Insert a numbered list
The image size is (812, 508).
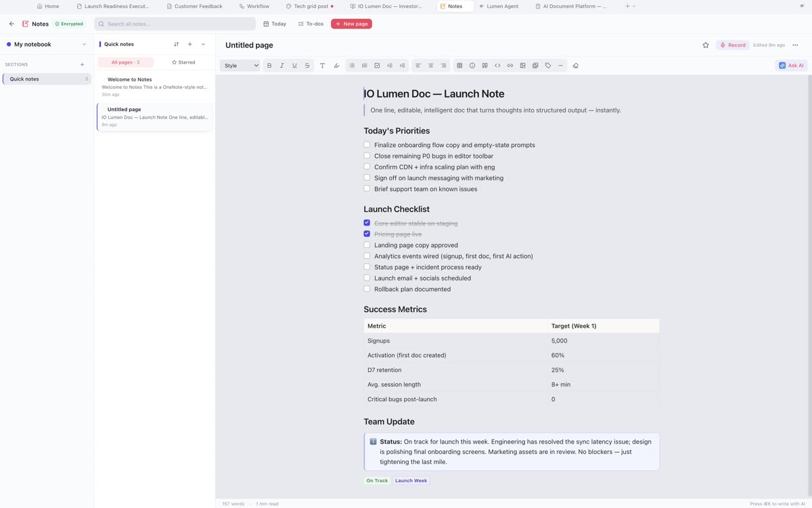[x=365, y=66]
